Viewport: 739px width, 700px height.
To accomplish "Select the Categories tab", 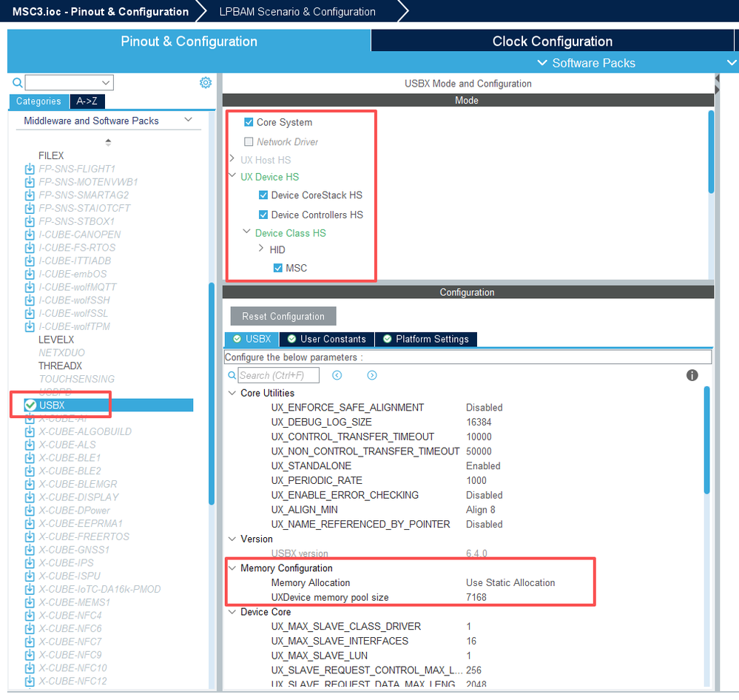I will pos(38,101).
